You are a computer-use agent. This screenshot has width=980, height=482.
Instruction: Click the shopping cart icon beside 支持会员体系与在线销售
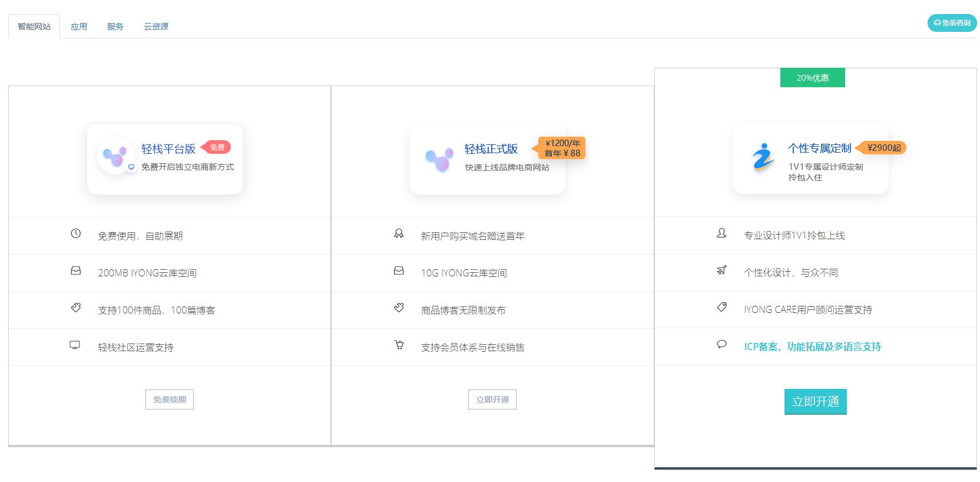point(399,345)
